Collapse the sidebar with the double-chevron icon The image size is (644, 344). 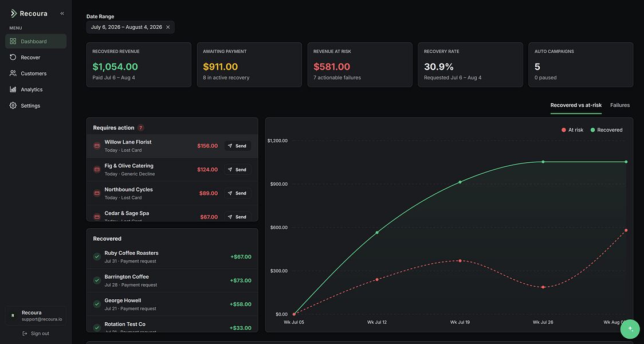62,14
